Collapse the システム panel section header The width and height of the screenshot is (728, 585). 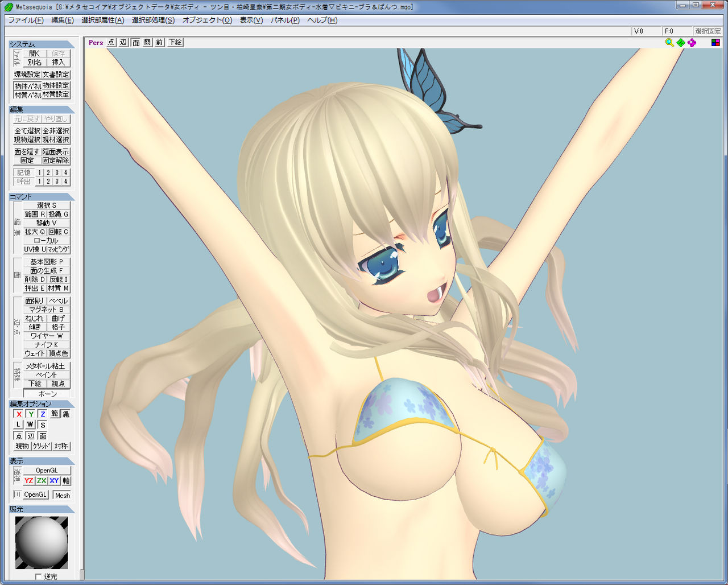point(42,44)
